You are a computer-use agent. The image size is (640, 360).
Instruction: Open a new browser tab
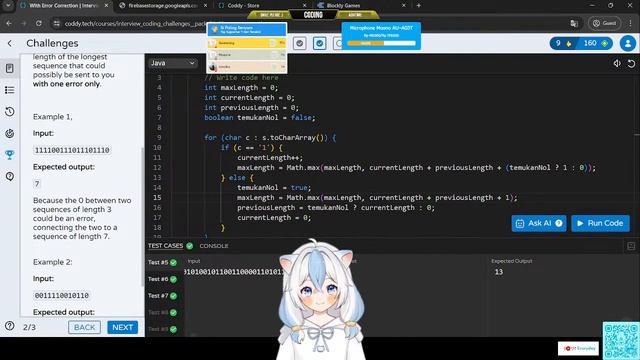pyautogui.click(x=418, y=5)
